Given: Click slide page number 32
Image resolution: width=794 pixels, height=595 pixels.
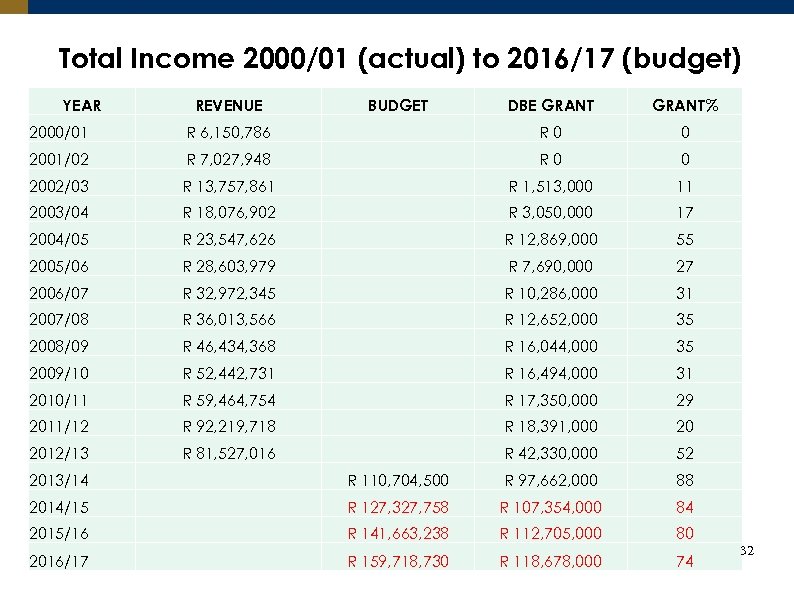Looking at the screenshot, I should click(745, 551).
